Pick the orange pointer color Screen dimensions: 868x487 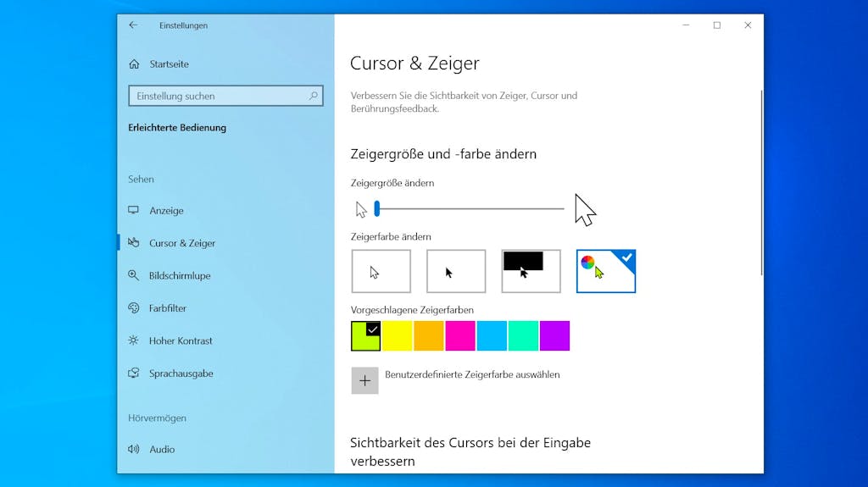429,336
